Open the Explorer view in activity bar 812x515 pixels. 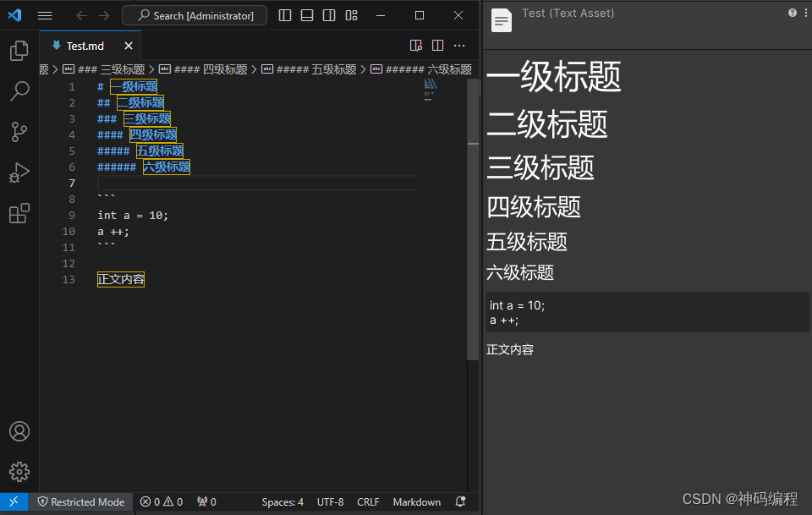click(x=19, y=50)
